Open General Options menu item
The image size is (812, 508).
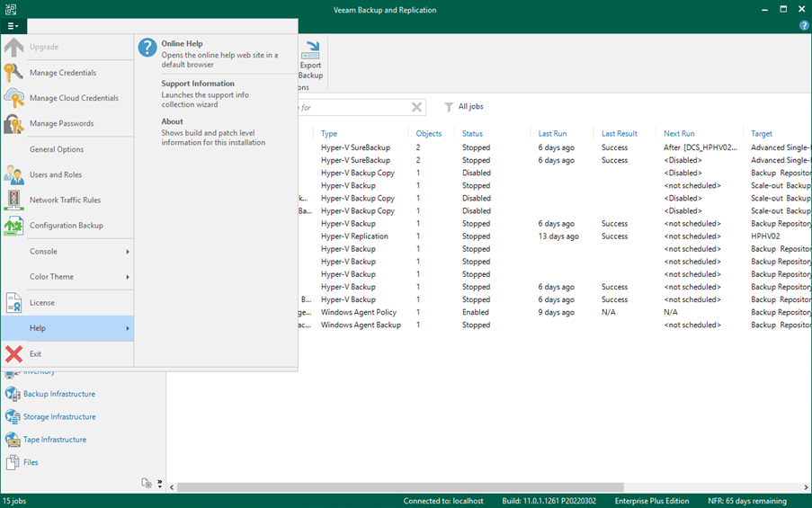pyautogui.click(x=67, y=149)
